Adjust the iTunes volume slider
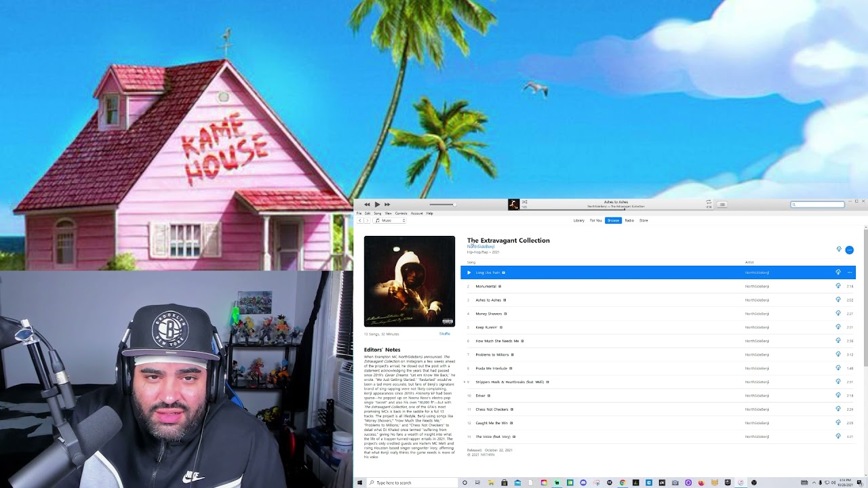Screen dimensions: 868x488 [x=442, y=205]
